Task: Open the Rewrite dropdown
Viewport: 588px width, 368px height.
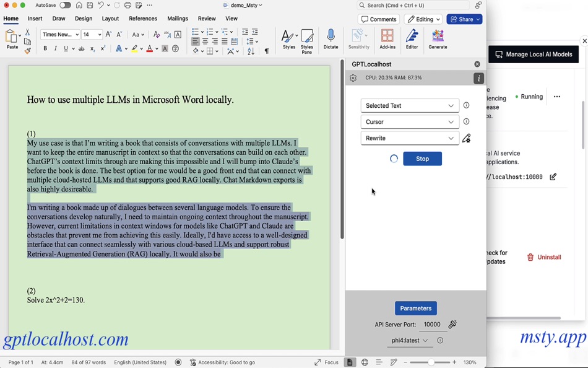Action: point(410,138)
